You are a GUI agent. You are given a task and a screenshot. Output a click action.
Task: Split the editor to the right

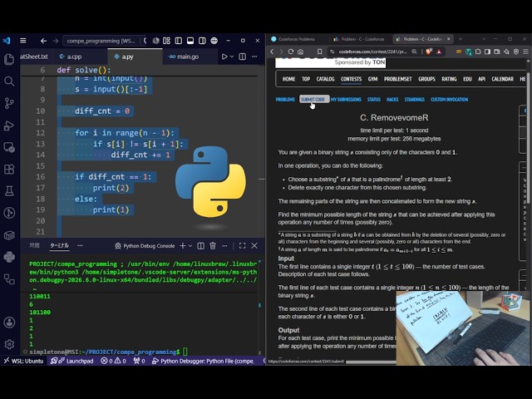point(242,57)
